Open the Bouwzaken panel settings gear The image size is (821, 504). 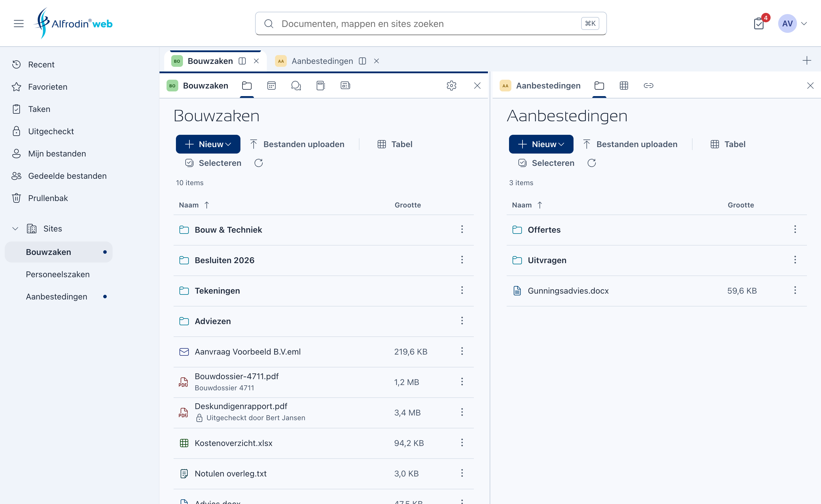coord(452,86)
